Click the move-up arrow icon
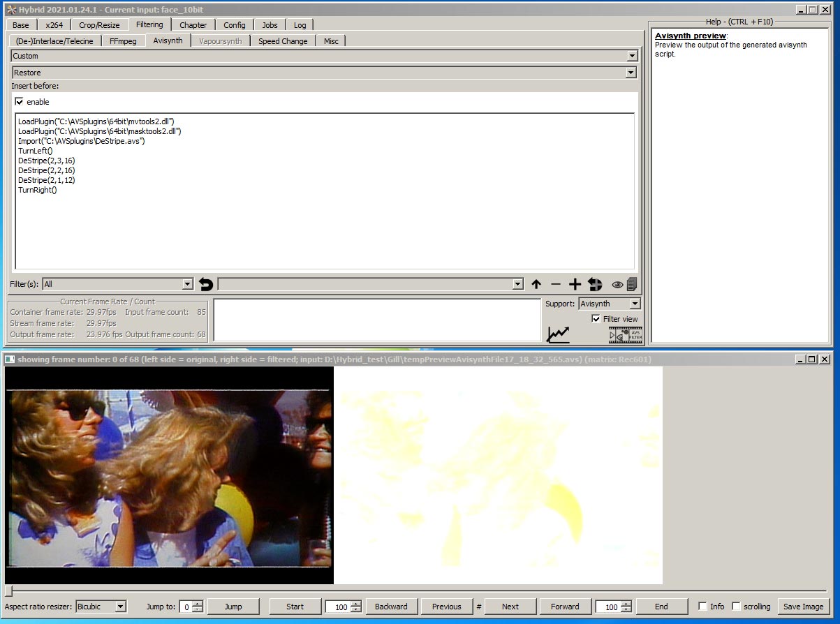The image size is (840, 624). (x=536, y=284)
